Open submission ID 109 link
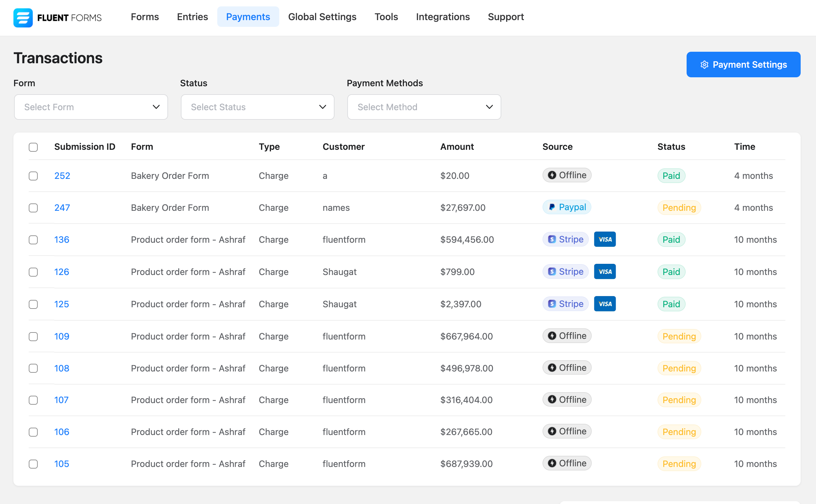 62,336
